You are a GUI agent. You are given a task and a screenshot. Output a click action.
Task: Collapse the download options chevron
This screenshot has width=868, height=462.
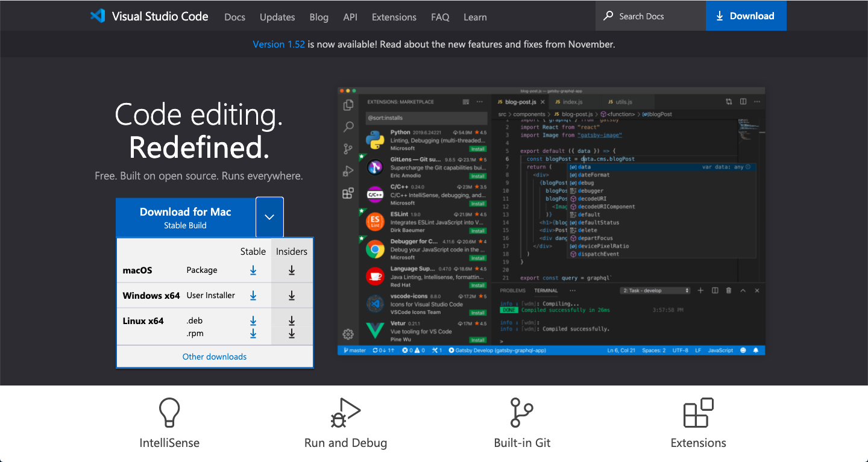point(269,217)
